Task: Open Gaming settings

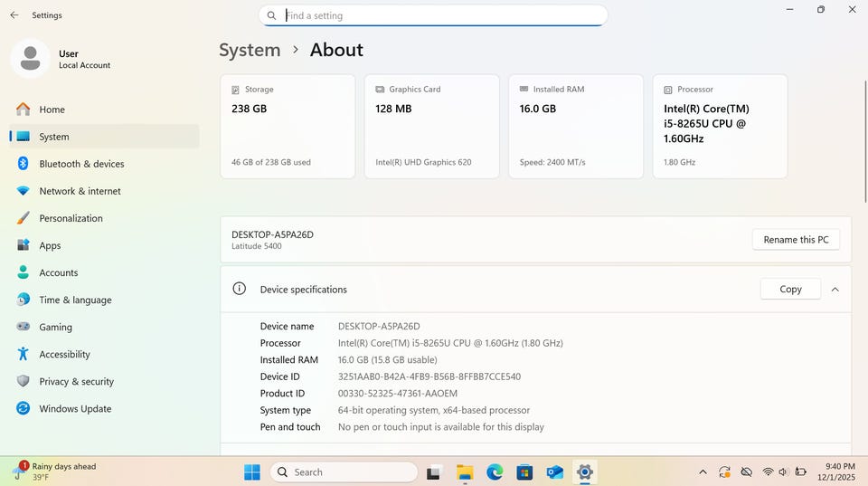Action: [x=55, y=327]
